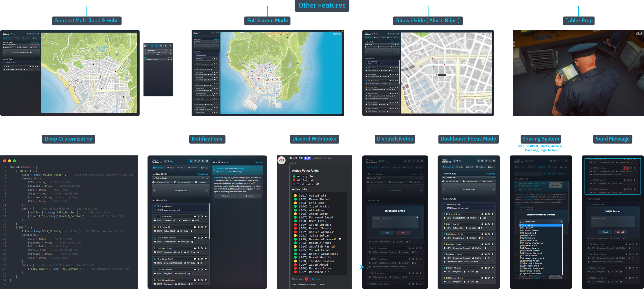Click Cancel in [101] Faisal Ali message dialog
644x289 pixels.
coord(620,232)
